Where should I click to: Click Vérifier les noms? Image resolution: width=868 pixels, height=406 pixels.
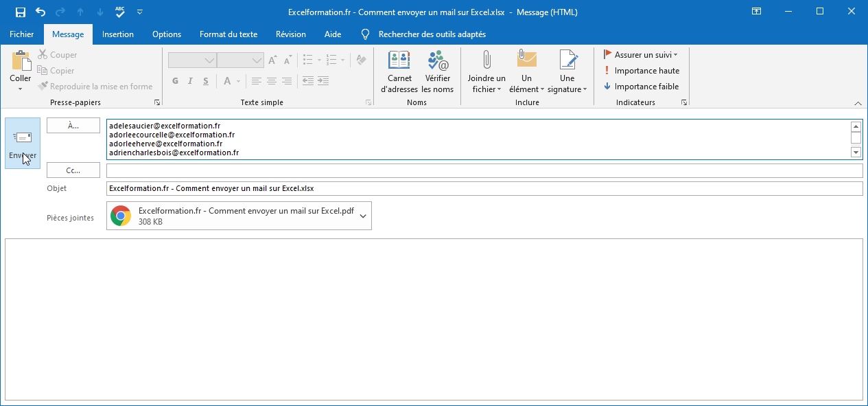[438, 71]
